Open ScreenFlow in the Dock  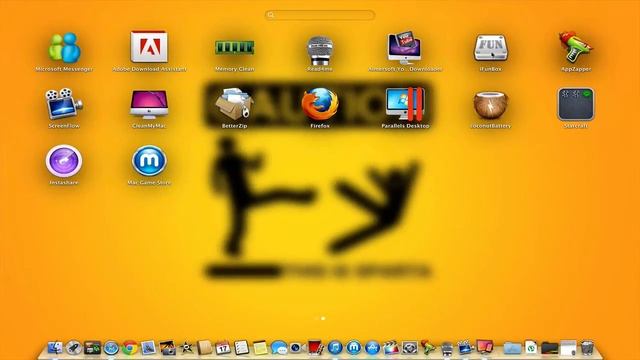point(465,348)
